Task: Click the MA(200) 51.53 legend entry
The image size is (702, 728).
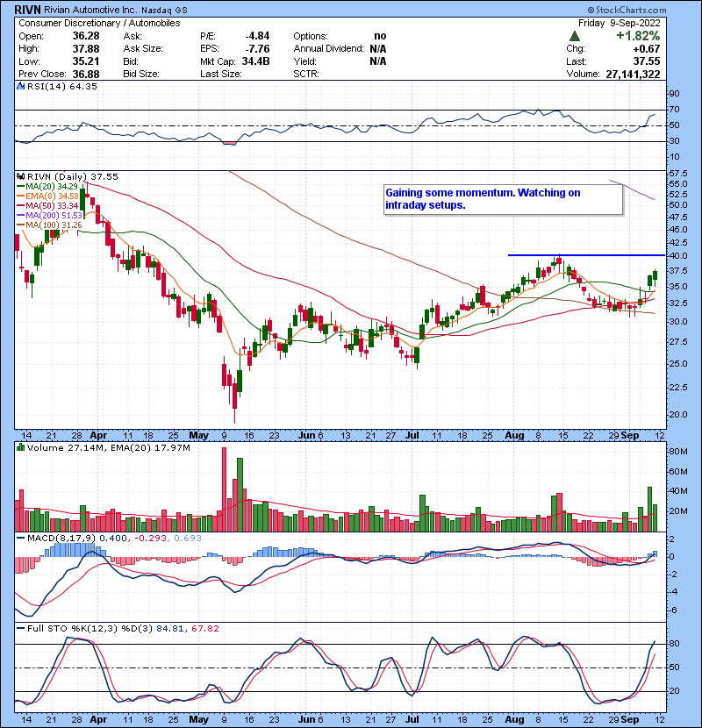Action: click(x=50, y=216)
